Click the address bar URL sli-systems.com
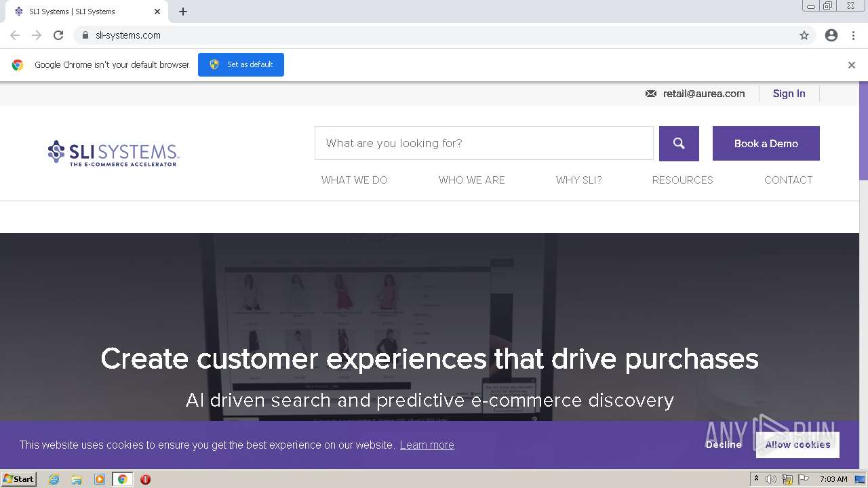Viewport: 868px width, 488px height. [x=128, y=35]
